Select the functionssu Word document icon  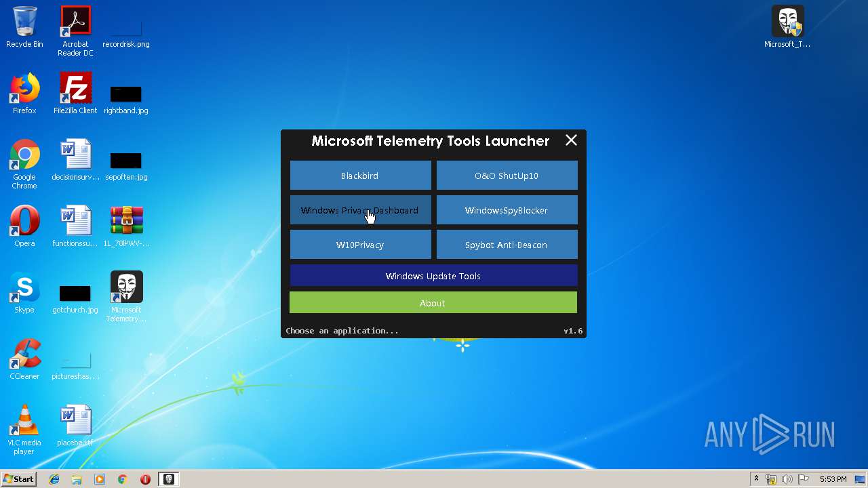click(x=75, y=226)
